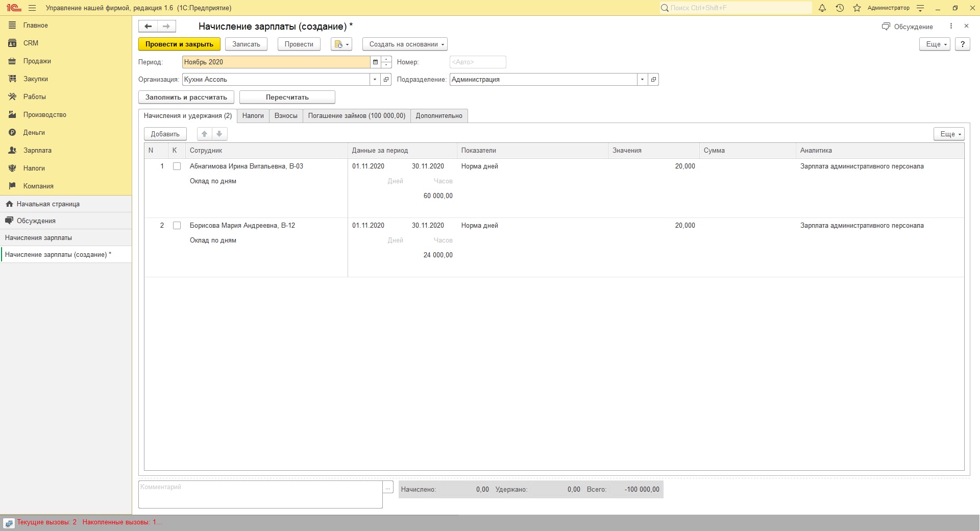The width and height of the screenshot is (980, 531).
Task: Click Добавить to add a row
Action: (165, 134)
